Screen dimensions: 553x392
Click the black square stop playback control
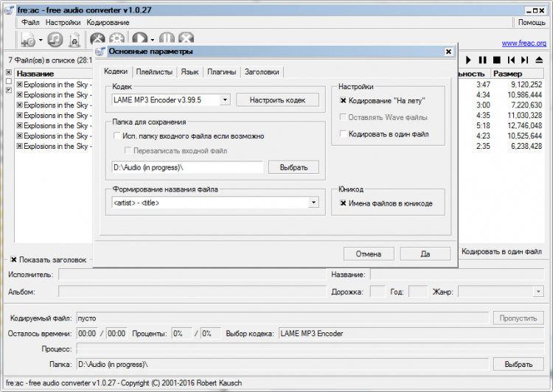[x=496, y=60]
